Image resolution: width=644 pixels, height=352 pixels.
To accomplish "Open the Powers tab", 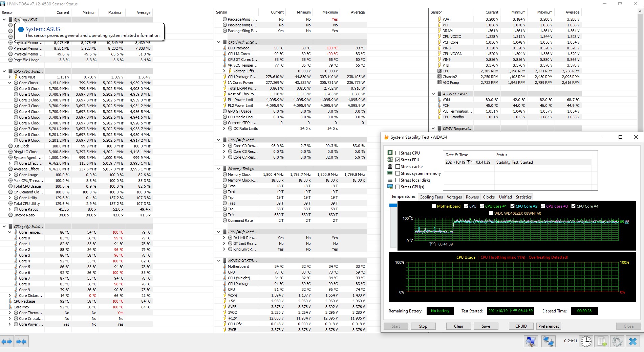I will tap(472, 197).
